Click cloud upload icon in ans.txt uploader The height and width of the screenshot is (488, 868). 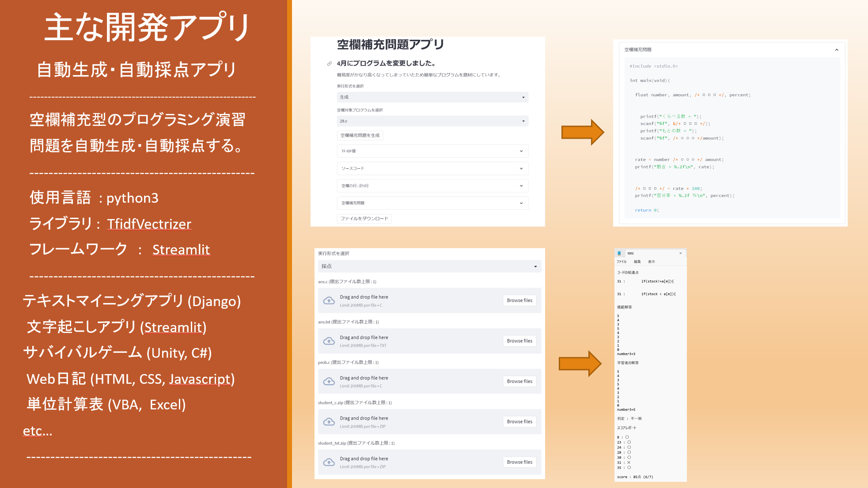(x=329, y=341)
